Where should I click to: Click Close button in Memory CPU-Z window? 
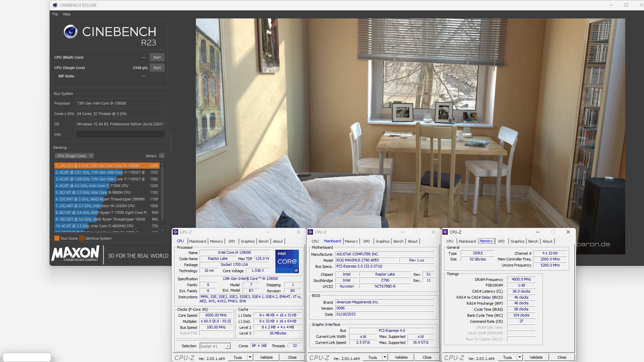pos(562,358)
